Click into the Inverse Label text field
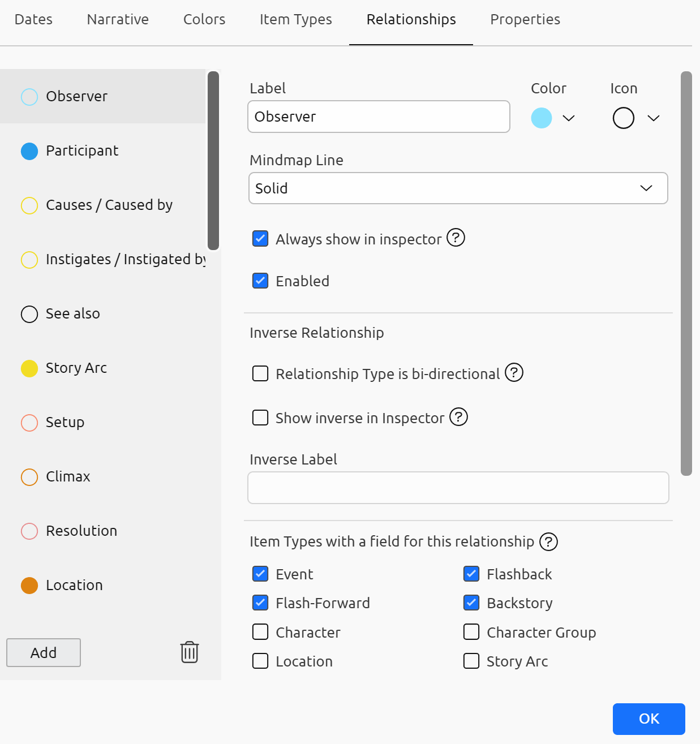The height and width of the screenshot is (744, 700). pos(458,488)
